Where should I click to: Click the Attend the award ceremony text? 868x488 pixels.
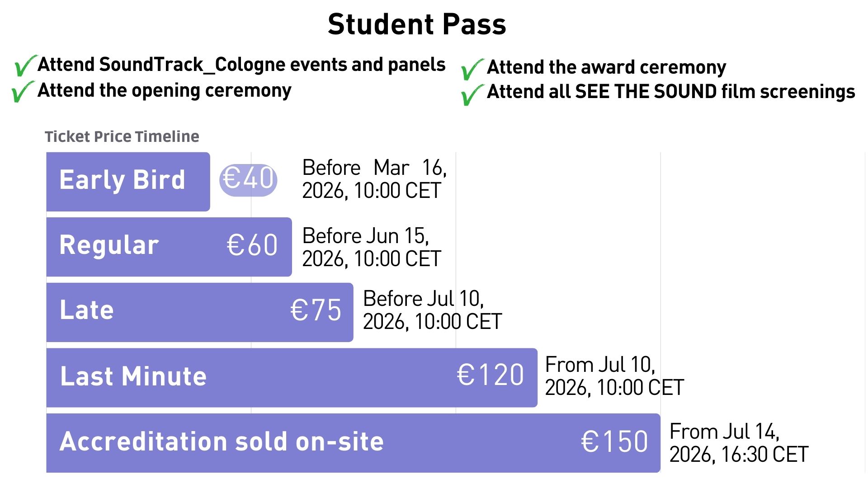click(606, 67)
